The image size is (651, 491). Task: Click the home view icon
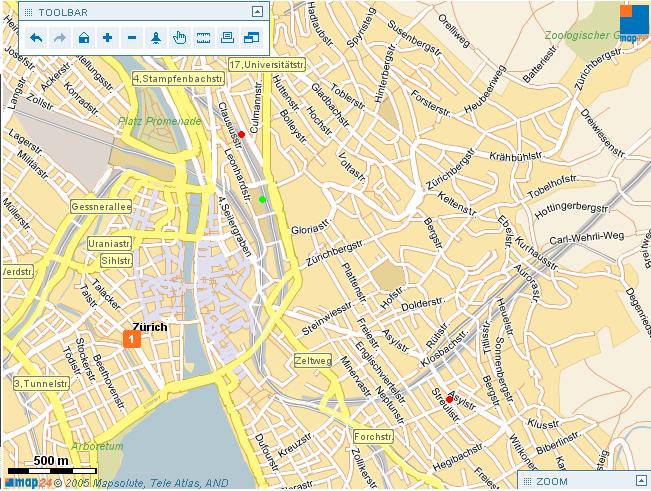(x=83, y=38)
